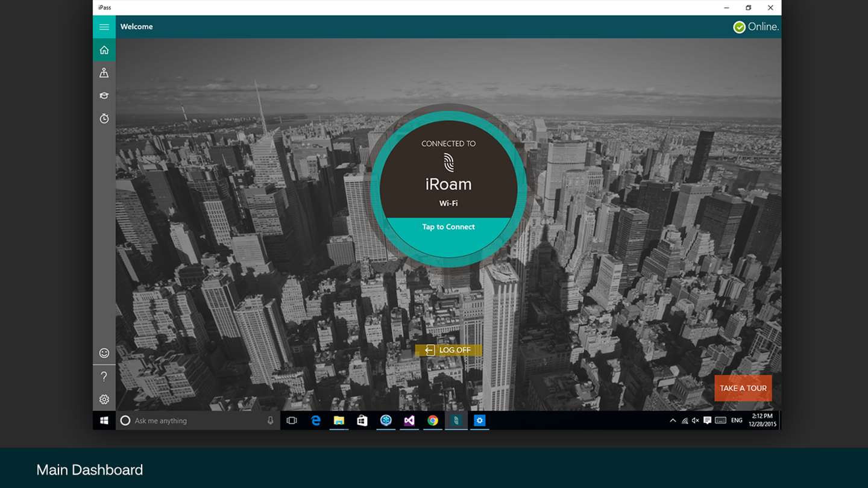Open the Windows Store taskbar icon

(x=362, y=421)
